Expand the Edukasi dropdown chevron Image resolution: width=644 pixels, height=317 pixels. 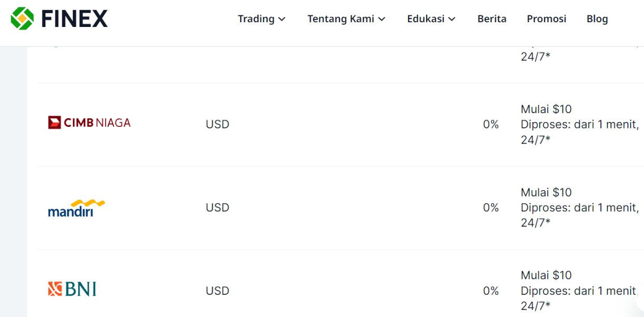click(x=452, y=19)
